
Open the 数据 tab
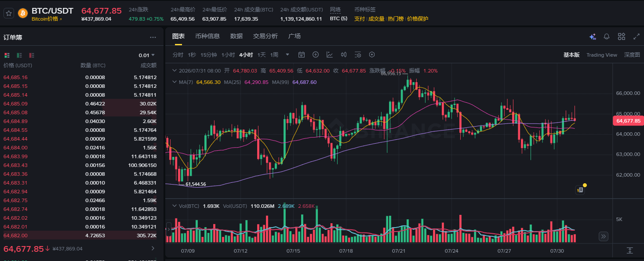(x=236, y=36)
